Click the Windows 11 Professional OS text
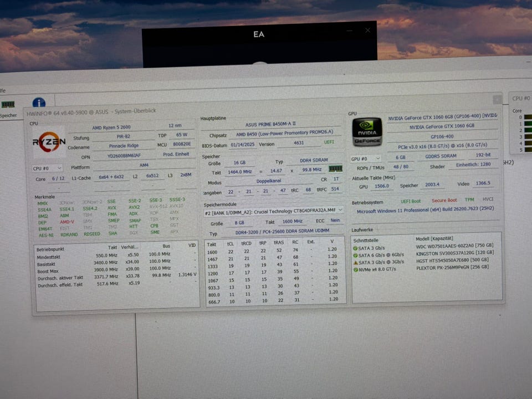Screen dimensions: 532x399 point(425,210)
